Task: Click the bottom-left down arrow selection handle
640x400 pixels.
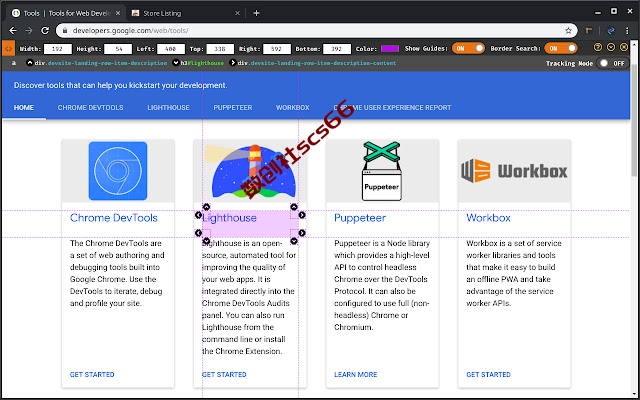Action: 207,241
